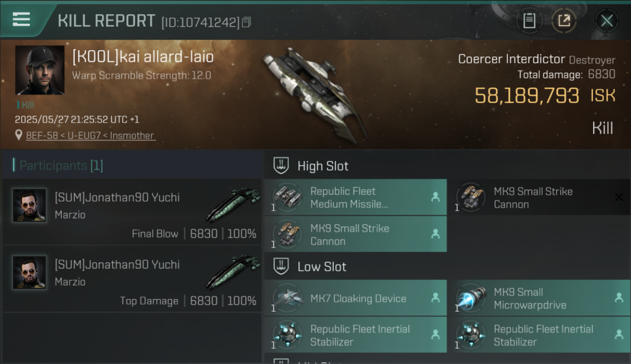Screen dimensions: 631x364
Task: View kai allard-laio's portrait
Action: pos(40,70)
